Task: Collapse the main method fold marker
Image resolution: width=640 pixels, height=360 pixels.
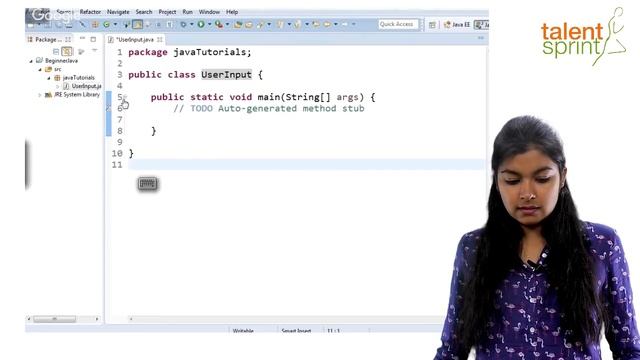Action: [x=125, y=97]
